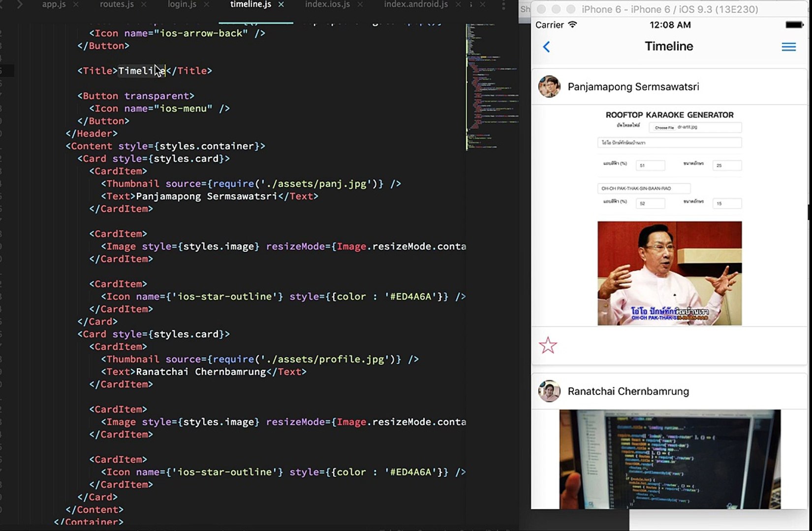Click the battery icon in simulator status bar
This screenshot has height=531, width=812.
[794, 25]
